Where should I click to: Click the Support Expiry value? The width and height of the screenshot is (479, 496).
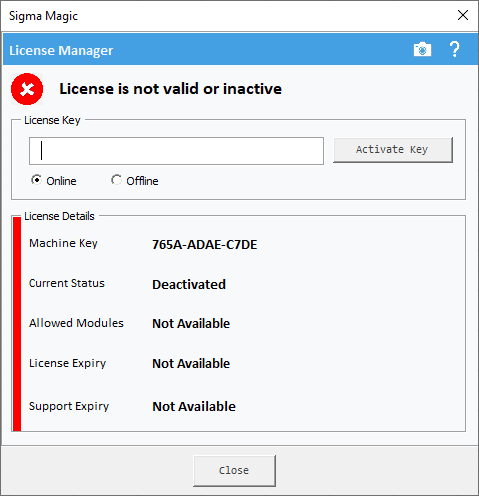pos(194,407)
